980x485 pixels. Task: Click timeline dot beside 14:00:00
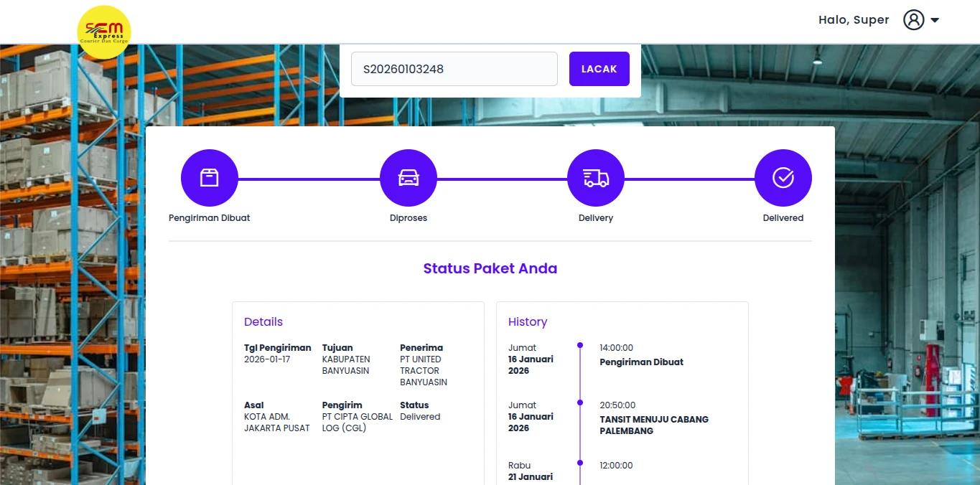click(x=580, y=345)
